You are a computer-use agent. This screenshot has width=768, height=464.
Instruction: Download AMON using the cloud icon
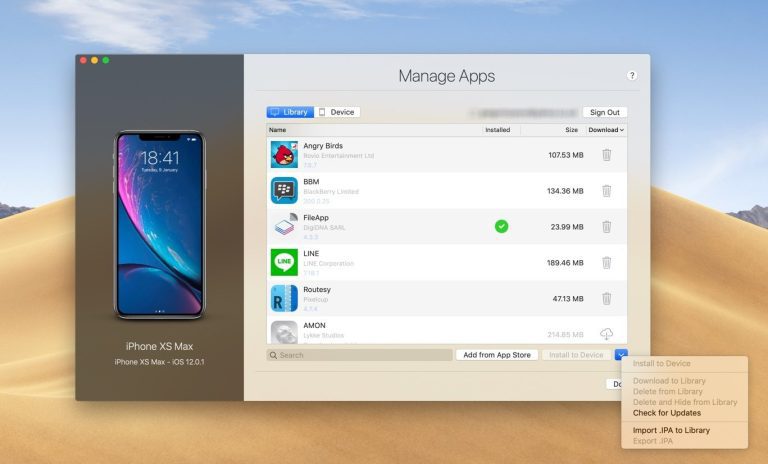point(606,334)
